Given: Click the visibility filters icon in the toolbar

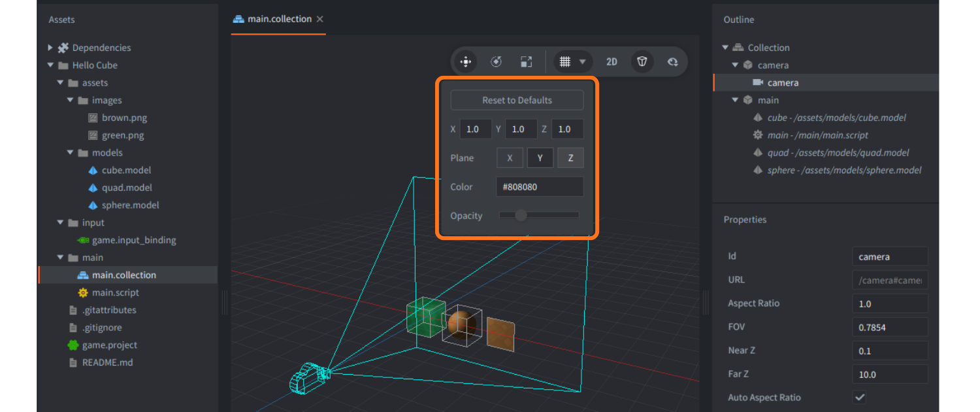Looking at the screenshot, I should point(672,61).
